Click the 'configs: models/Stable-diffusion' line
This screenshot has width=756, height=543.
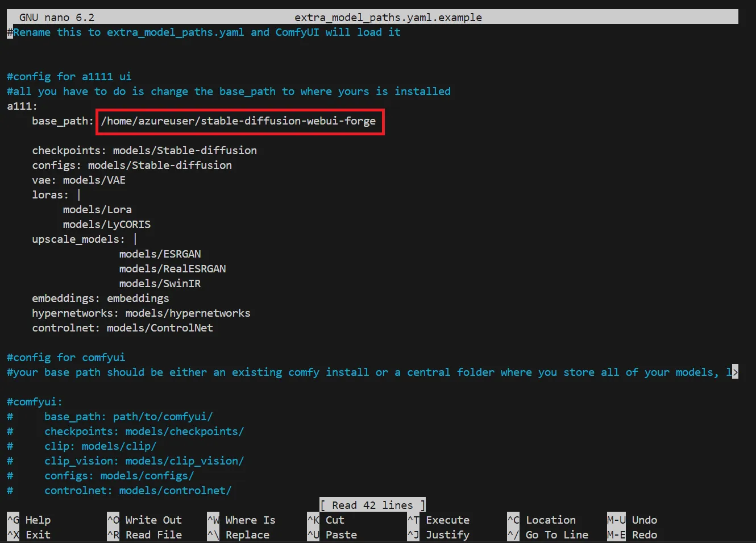[x=132, y=165]
